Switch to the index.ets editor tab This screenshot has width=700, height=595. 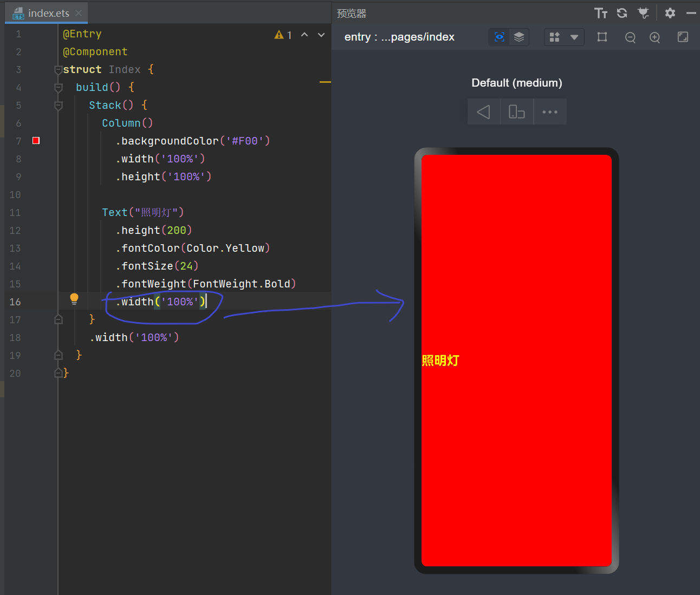point(46,13)
